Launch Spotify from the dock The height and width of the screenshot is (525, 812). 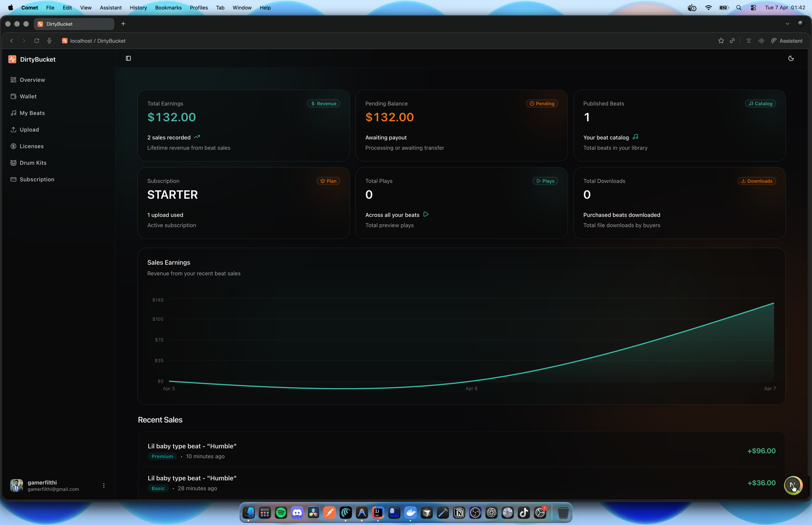281,513
